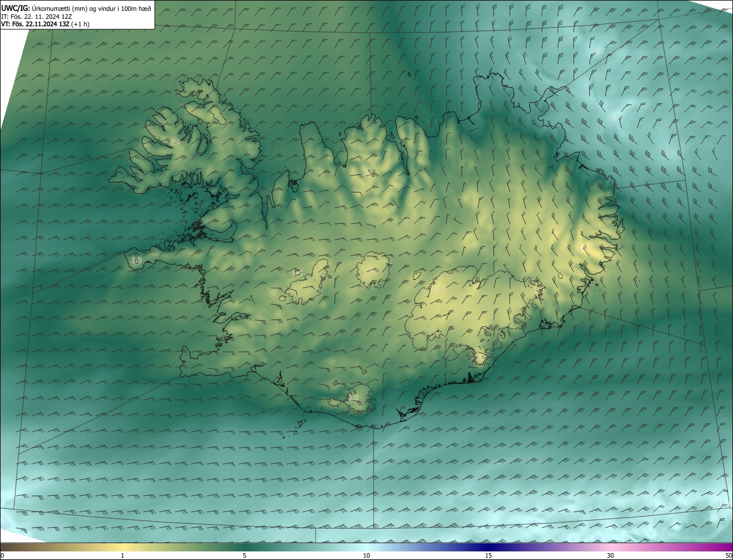Click the '2.8' value label on Mýrdalsjökull
This screenshot has width=733, height=560.
point(353,397)
